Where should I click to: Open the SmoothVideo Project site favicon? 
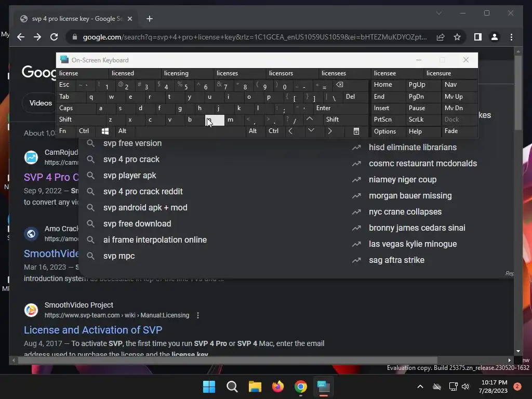point(31,310)
